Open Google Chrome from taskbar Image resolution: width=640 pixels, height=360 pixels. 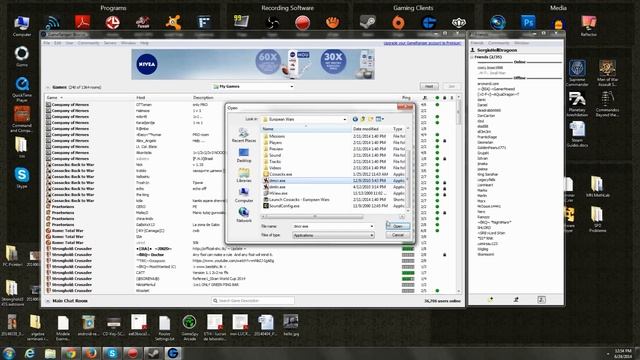(71, 353)
